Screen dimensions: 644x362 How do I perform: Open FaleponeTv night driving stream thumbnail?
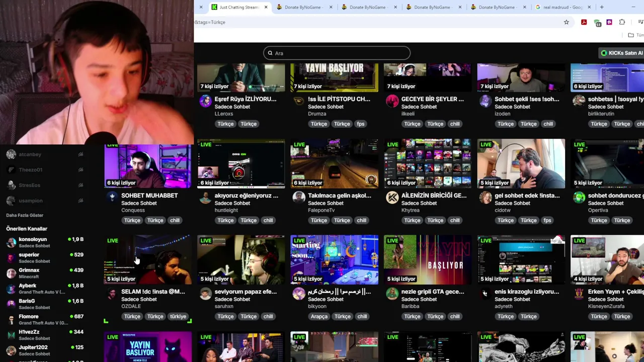click(x=334, y=163)
